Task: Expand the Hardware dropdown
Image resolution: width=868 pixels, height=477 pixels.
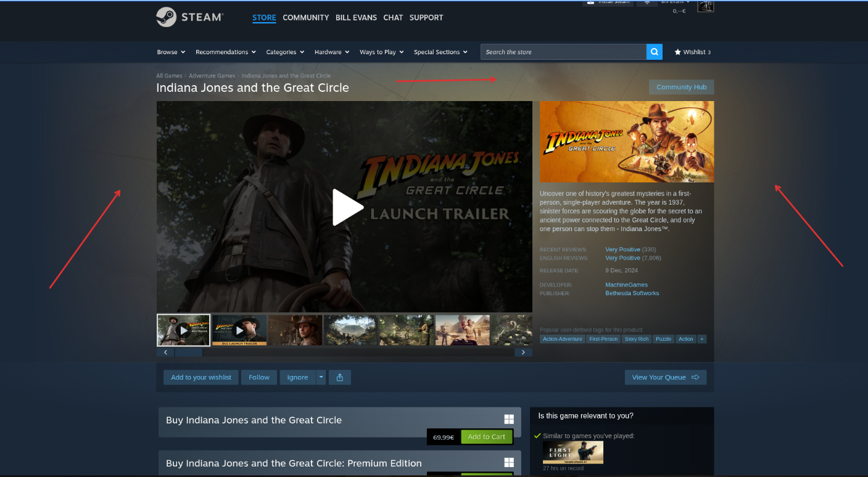Action: [332, 52]
